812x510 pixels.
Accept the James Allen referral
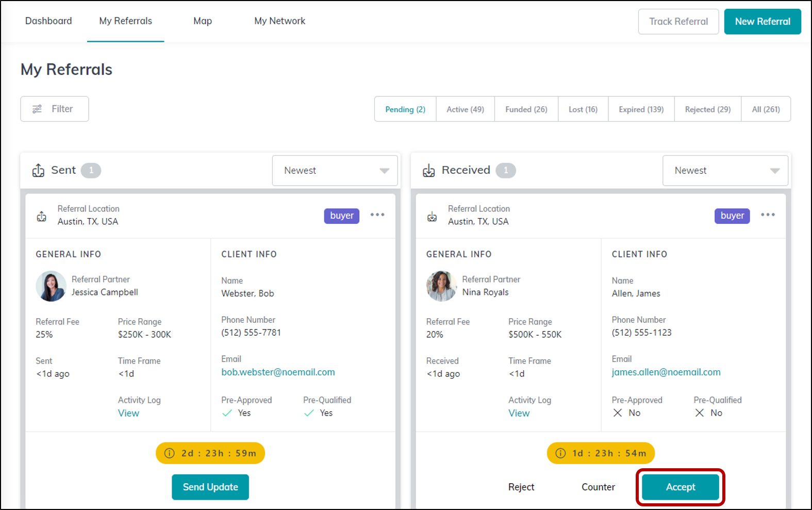(x=681, y=487)
